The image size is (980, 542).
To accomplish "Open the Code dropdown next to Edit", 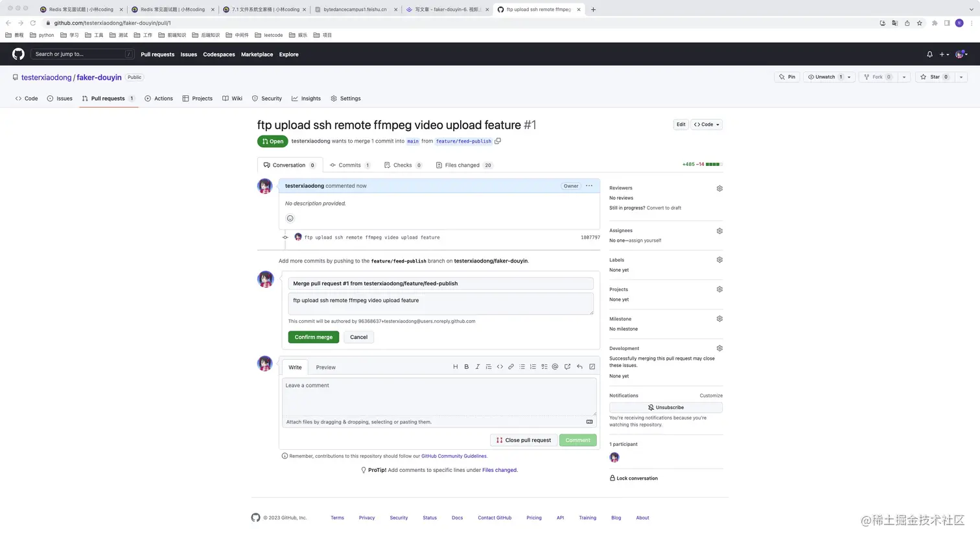I will coord(706,124).
